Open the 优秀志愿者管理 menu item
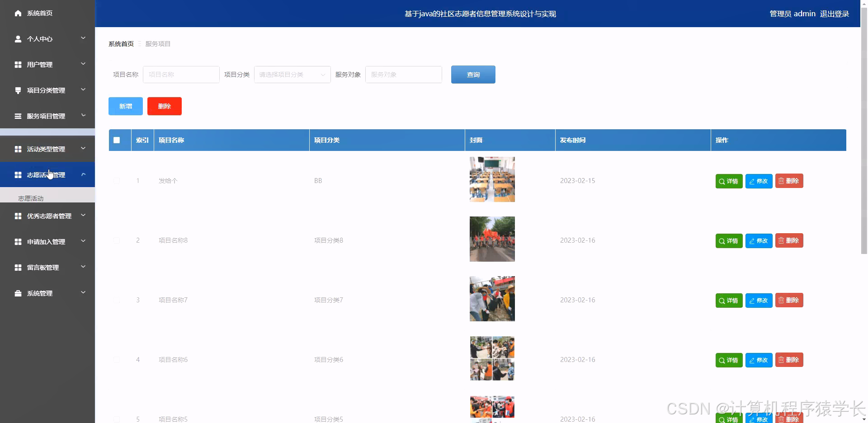868x423 pixels. (x=47, y=216)
